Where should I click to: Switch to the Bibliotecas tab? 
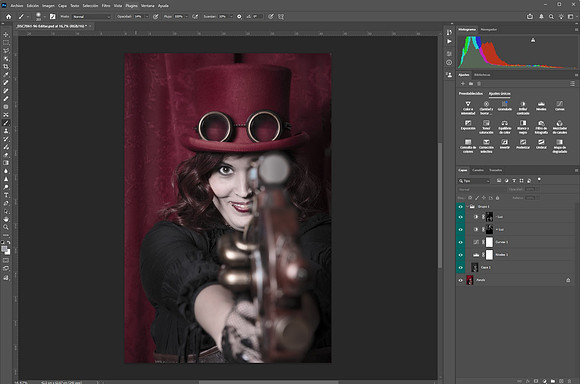click(482, 75)
